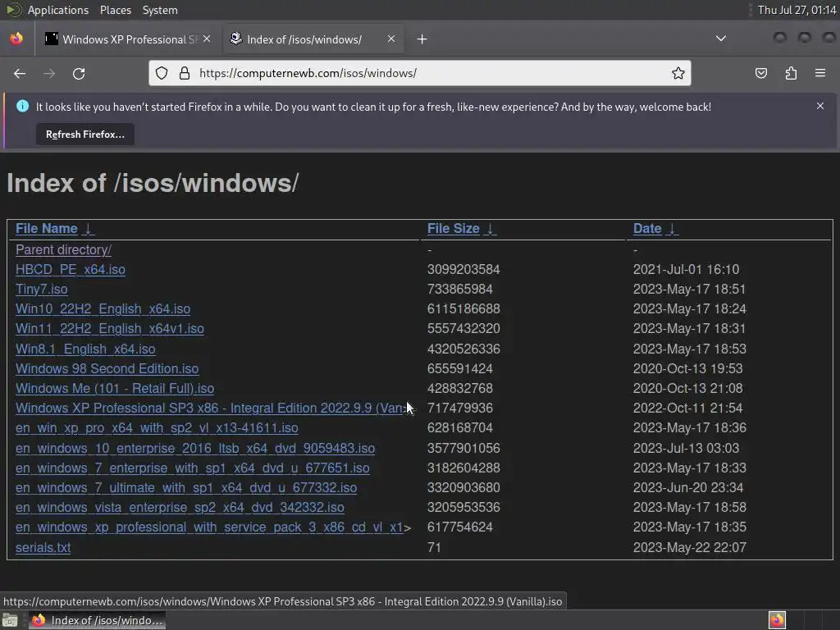Open the Extensions puzzle icon
The image size is (840, 630).
tap(791, 73)
